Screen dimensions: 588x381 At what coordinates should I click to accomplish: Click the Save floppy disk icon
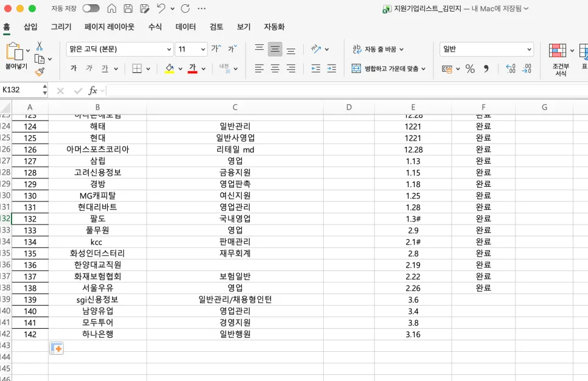tap(128, 9)
